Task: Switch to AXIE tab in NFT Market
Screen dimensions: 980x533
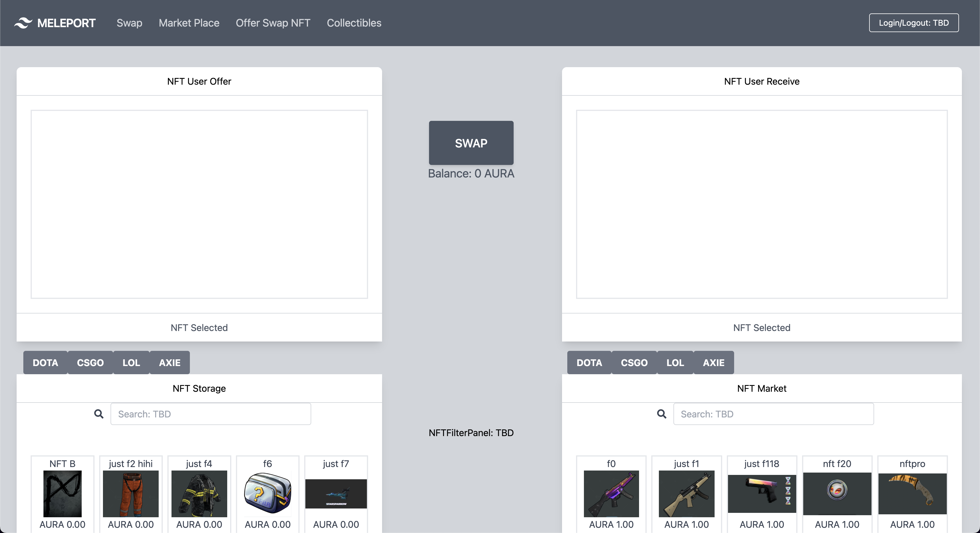Action: coord(713,363)
